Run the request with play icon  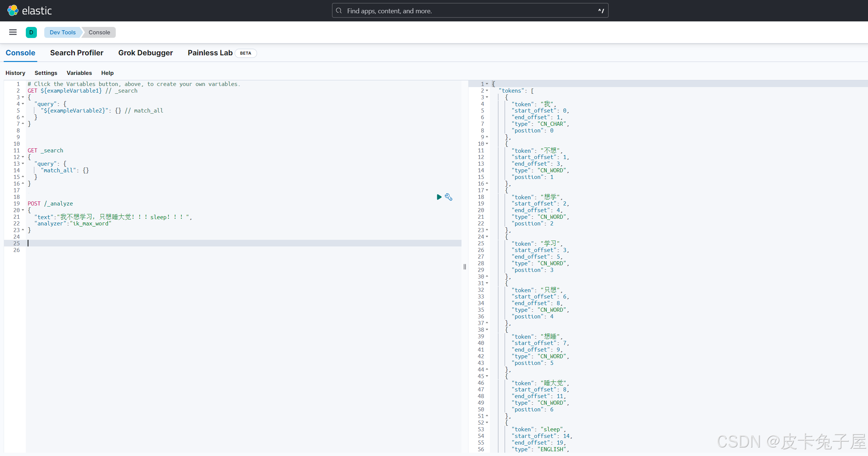pos(439,197)
